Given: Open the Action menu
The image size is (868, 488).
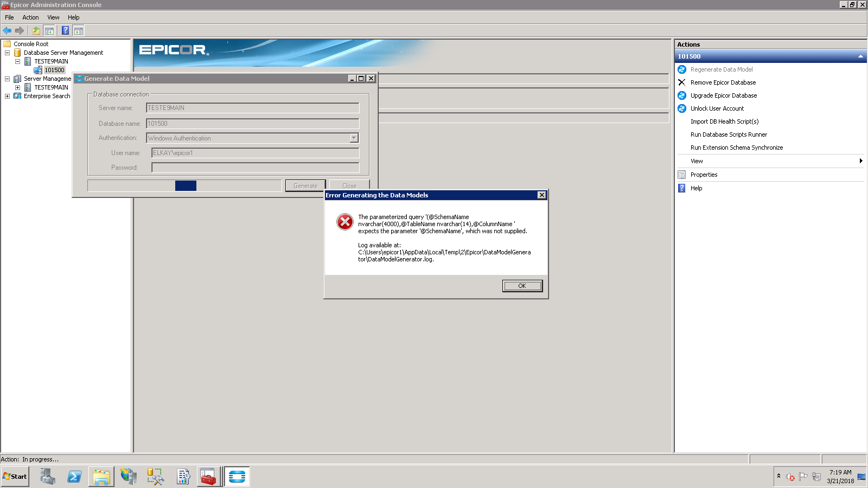Looking at the screenshot, I should [30, 17].
